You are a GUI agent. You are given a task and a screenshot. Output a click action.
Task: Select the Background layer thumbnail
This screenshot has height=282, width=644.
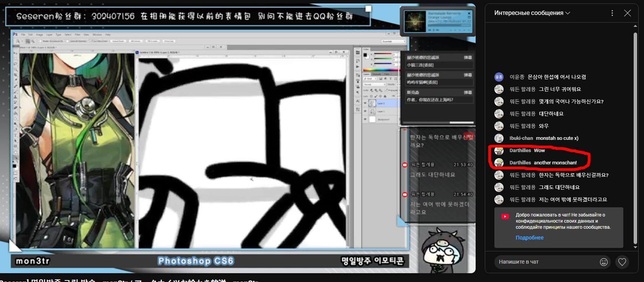pos(372,119)
